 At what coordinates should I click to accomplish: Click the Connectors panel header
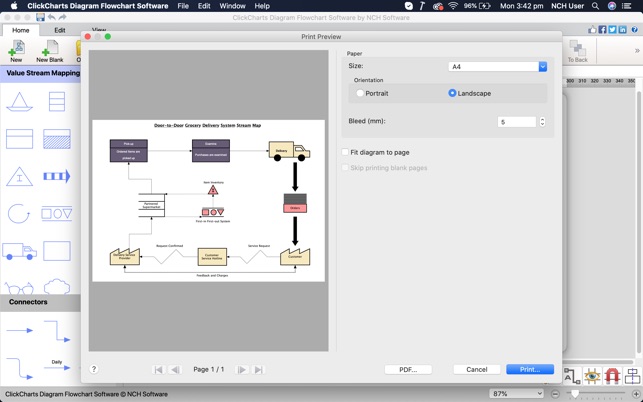point(40,302)
